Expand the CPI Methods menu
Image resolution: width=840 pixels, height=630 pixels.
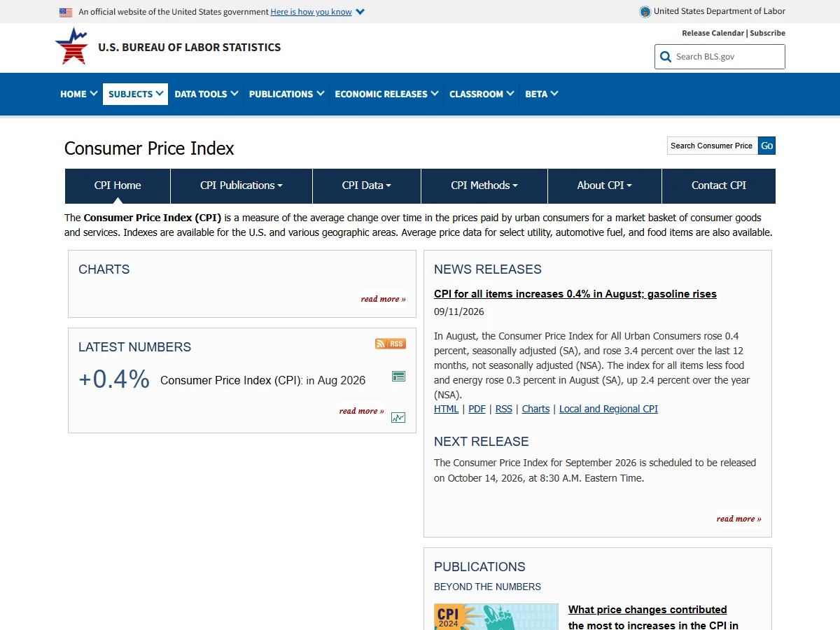[x=484, y=185]
